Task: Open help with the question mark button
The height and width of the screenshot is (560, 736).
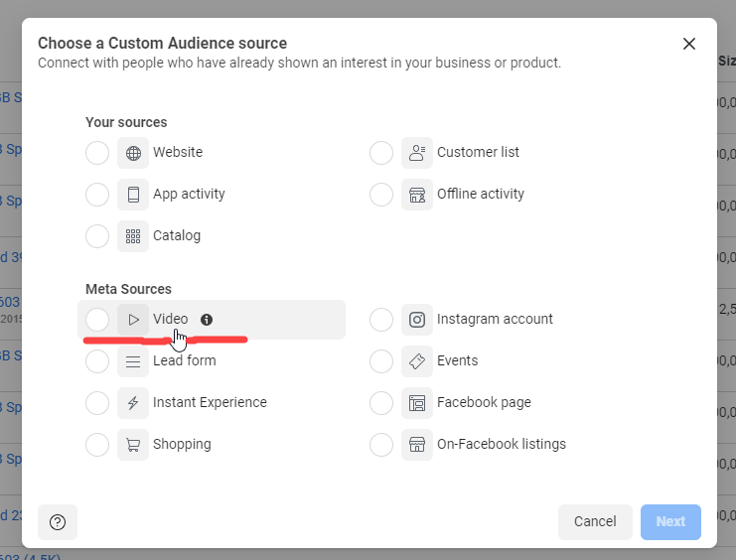Action: click(x=58, y=522)
